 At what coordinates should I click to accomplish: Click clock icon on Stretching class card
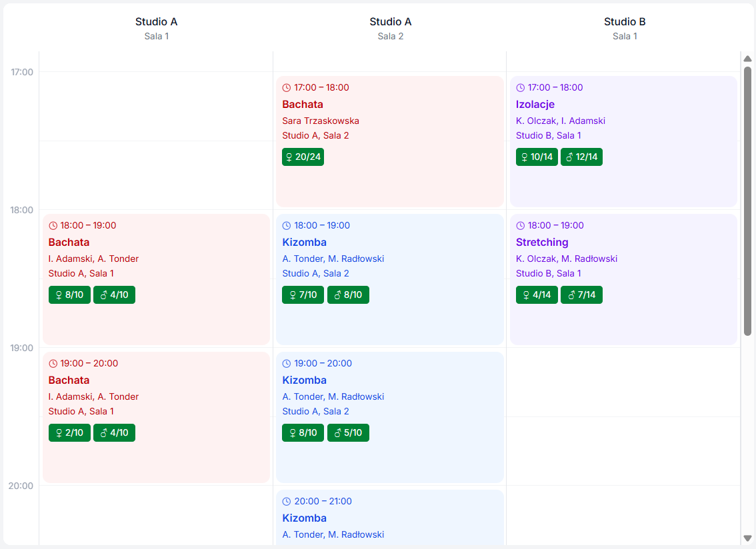point(521,226)
